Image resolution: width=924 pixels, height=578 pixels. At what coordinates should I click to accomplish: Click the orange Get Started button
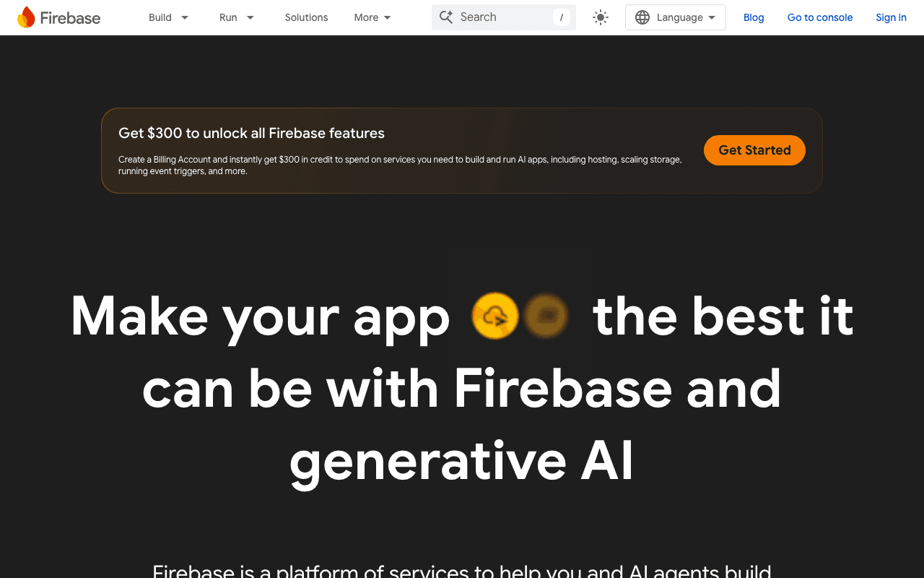754,150
